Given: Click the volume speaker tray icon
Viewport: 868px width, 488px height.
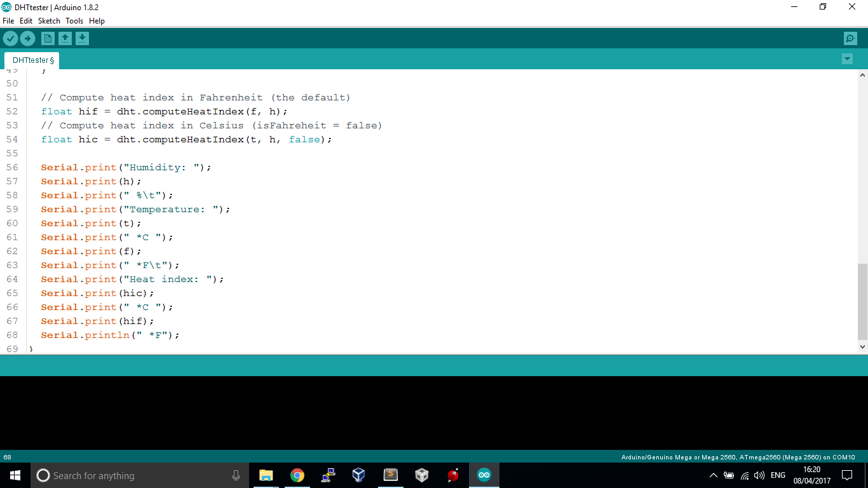Looking at the screenshot, I should pyautogui.click(x=759, y=475).
